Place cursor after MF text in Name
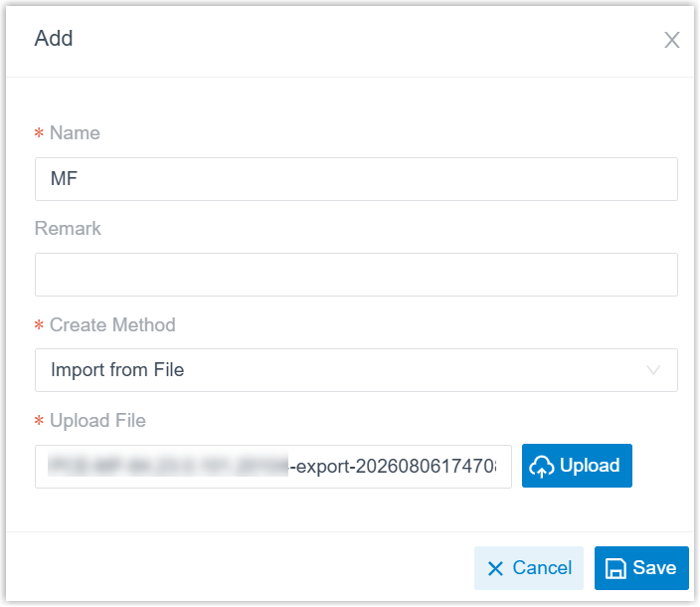 (x=80, y=179)
